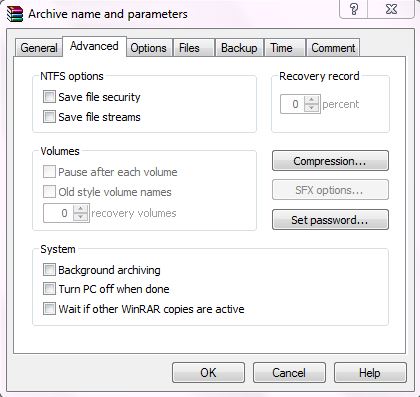Screen dimensions: 420x397
Task: Click the Volumes group label
Action: click(x=60, y=151)
